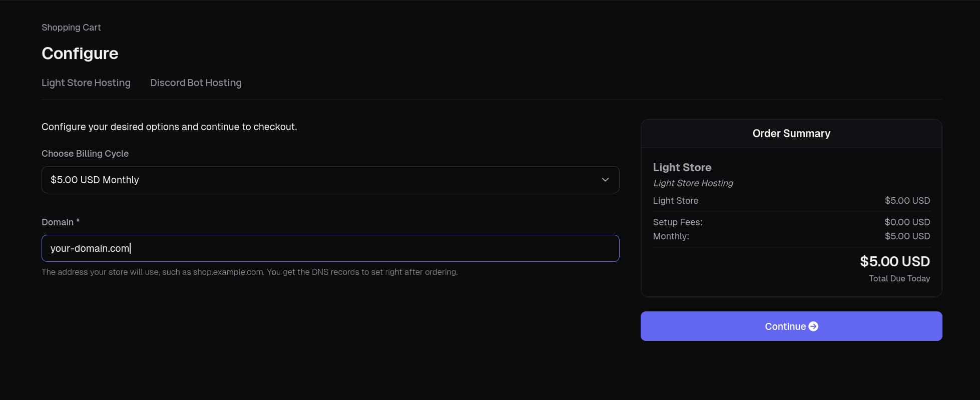Click the $0.00 USD setup fee value
The image size is (980, 400).
(x=907, y=222)
